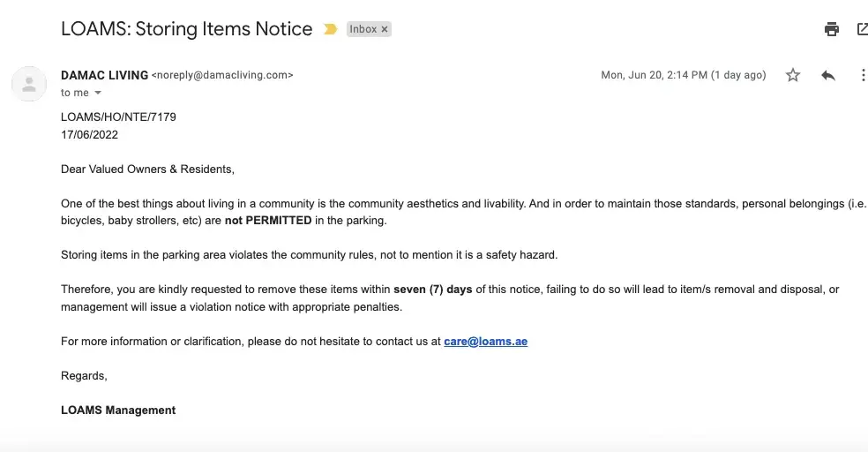The height and width of the screenshot is (452, 868).
Task: Click the DAMAC LIVING sender name
Action: [x=104, y=75]
